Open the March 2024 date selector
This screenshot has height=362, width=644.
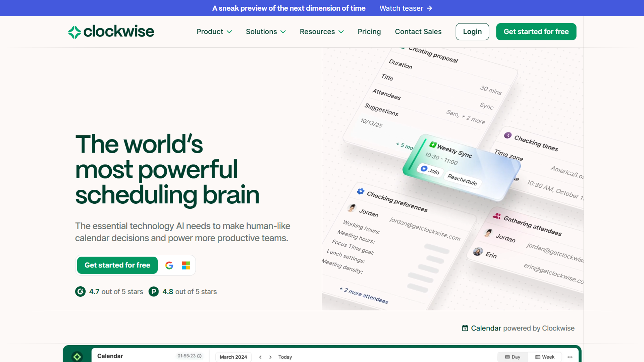click(233, 357)
